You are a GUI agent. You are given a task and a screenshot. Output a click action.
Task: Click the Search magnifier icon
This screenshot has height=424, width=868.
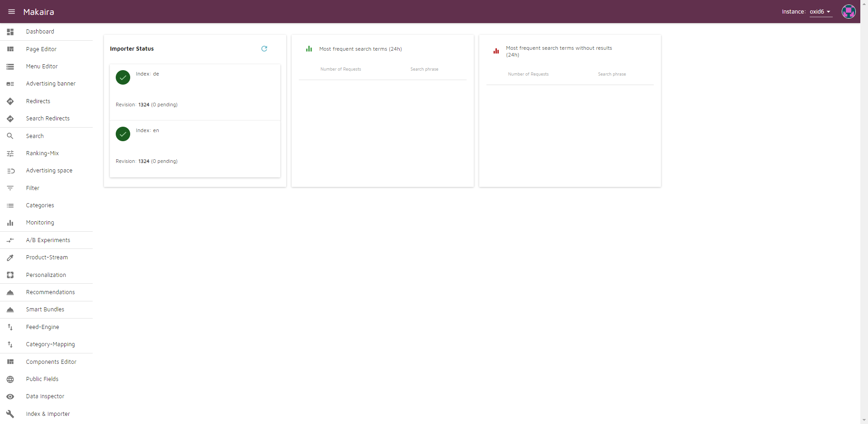[10, 136]
